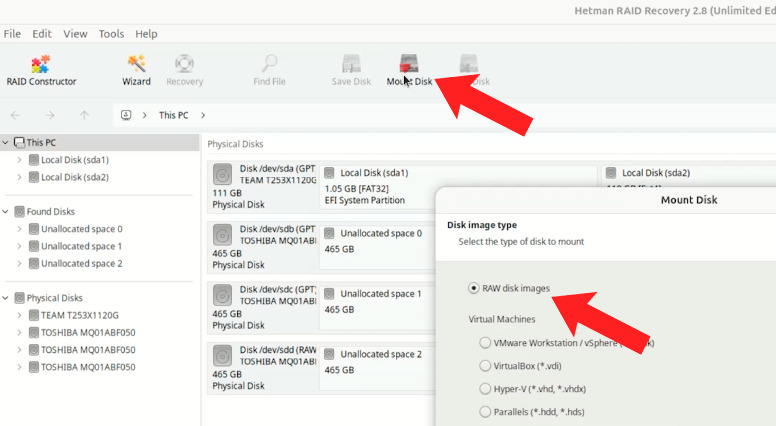Click the chevron before This PC breadcrumb
The image size is (776, 426).
coord(145,115)
